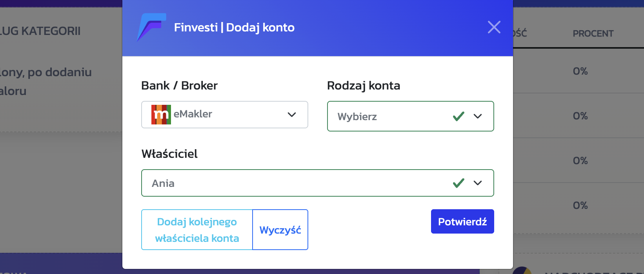The width and height of the screenshot is (644, 274).
Task: Click the green checkmark in Właściciel field
Action: (x=458, y=183)
